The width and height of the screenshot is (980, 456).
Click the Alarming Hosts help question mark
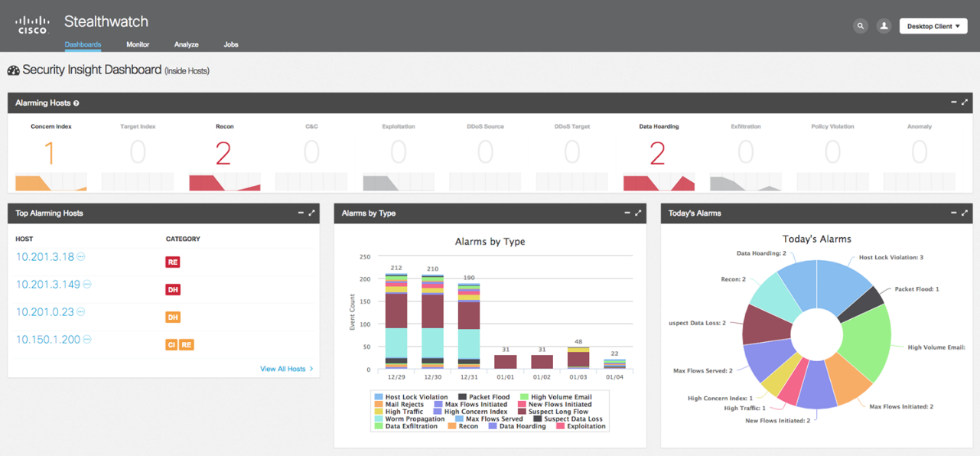(x=77, y=103)
